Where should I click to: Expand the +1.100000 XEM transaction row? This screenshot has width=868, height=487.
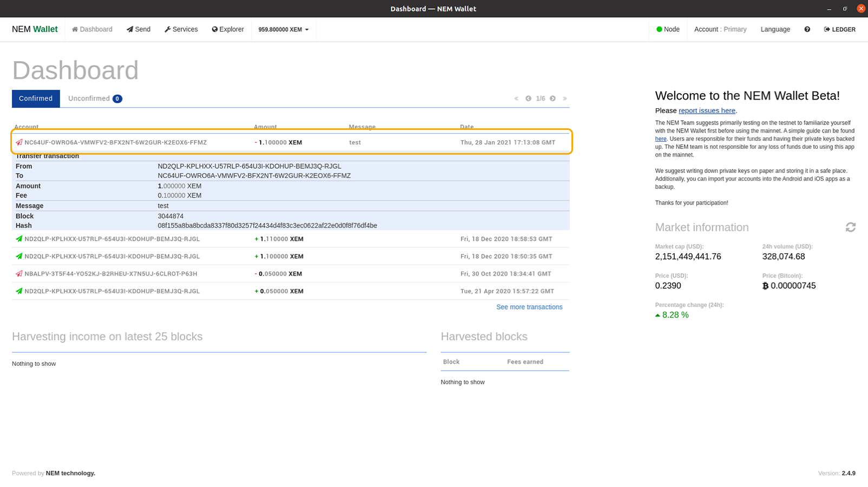[x=291, y=256]
